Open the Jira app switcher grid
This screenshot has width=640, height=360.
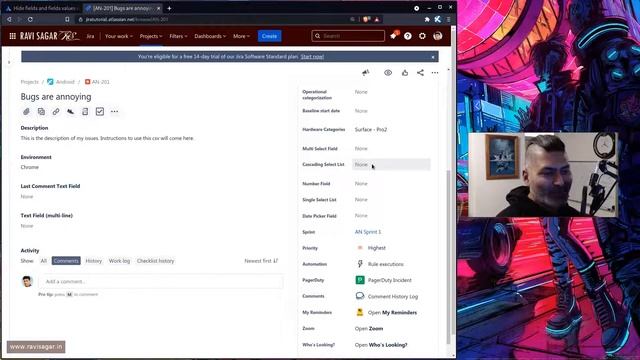tap(13, 36)
